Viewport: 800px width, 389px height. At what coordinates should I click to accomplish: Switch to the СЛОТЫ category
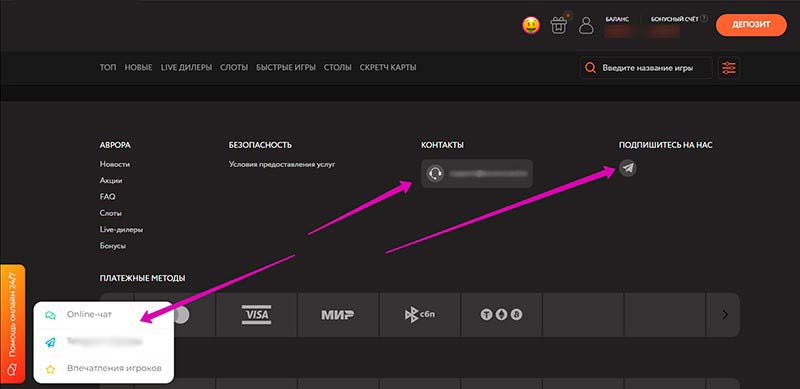(x=234, y=67)
